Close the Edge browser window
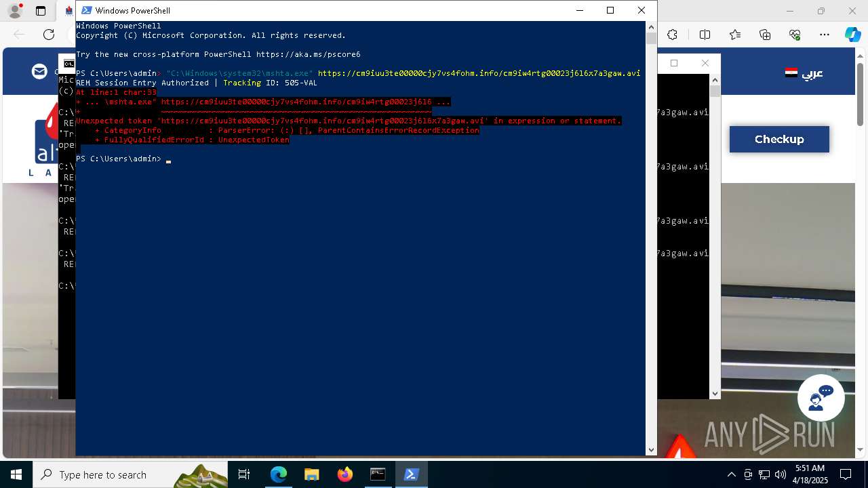 pyautogui.click(x=852, y=11)
